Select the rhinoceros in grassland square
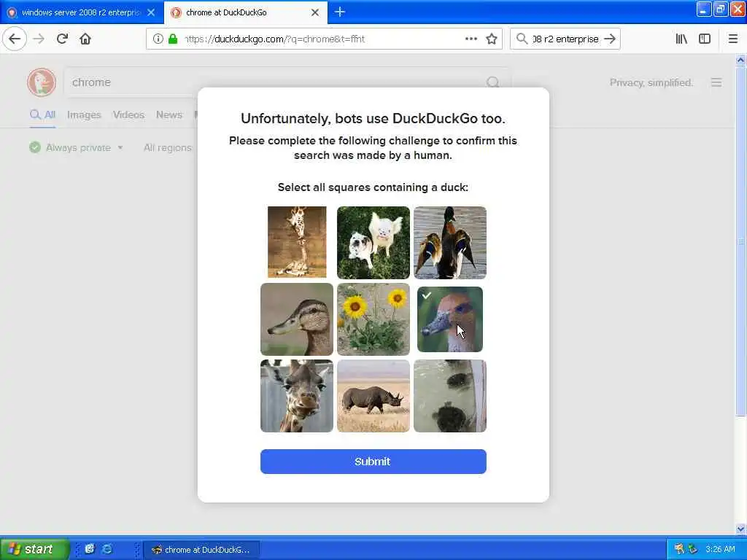Screen dimensions: 747x560 point(373,396)
